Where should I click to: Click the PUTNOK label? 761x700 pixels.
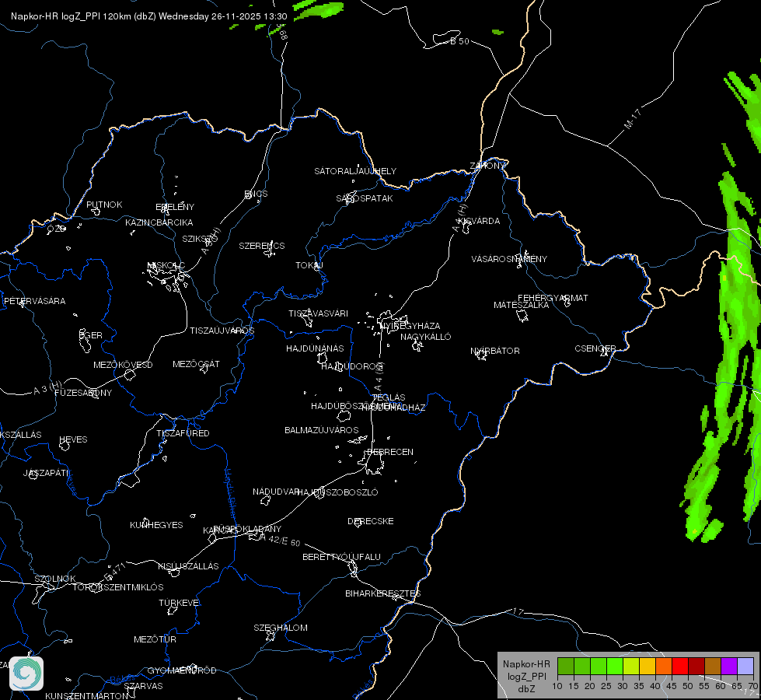click(104, 205)
